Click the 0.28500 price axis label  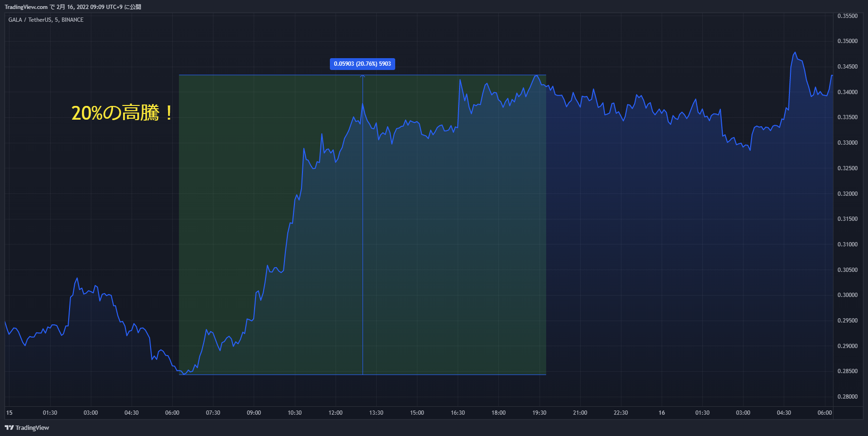[x=848, y=371]
